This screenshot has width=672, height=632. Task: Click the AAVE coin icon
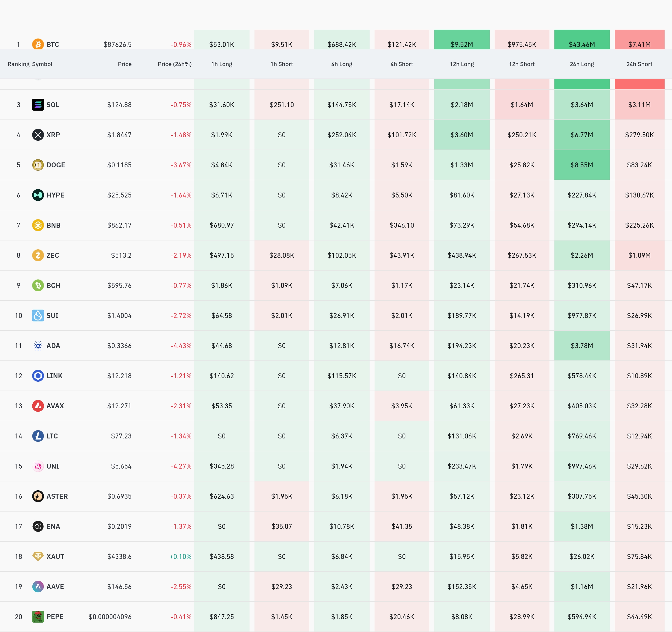[x=38, y=586]
